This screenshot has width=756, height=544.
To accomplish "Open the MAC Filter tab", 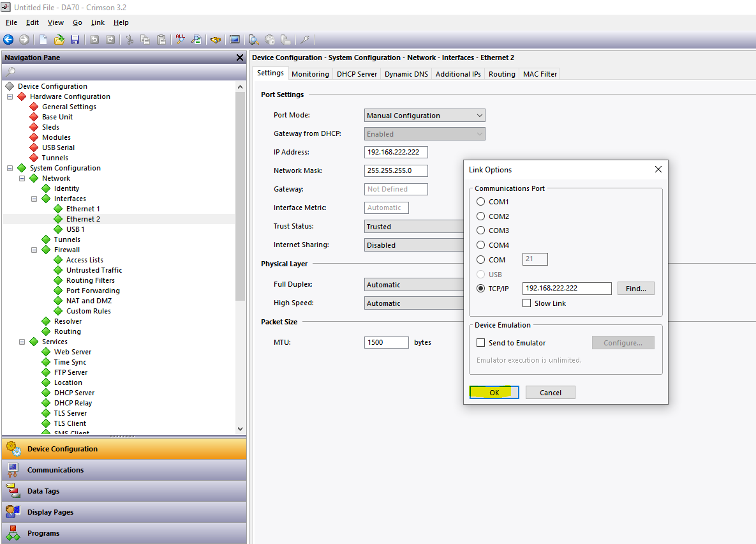I will [540, 74].
